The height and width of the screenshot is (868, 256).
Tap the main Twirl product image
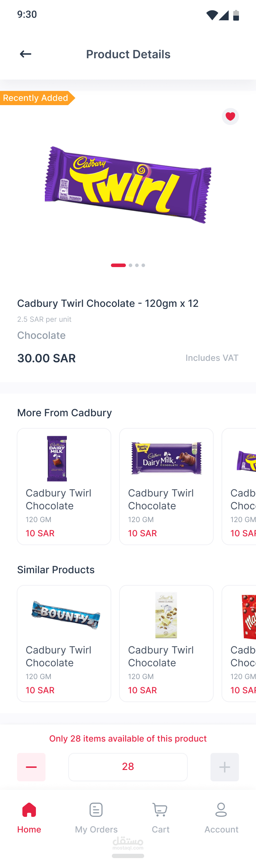128,185
